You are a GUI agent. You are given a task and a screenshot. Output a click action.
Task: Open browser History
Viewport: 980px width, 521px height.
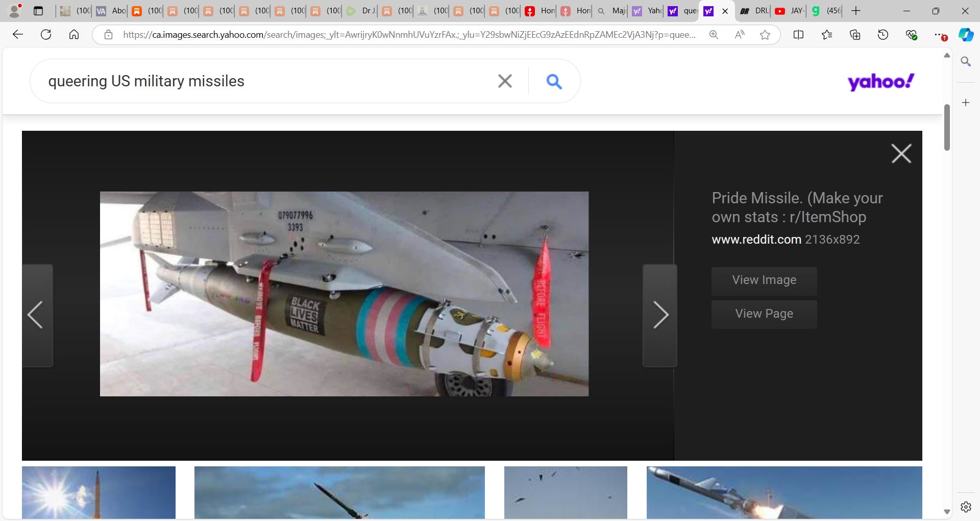tap(883, 35)
